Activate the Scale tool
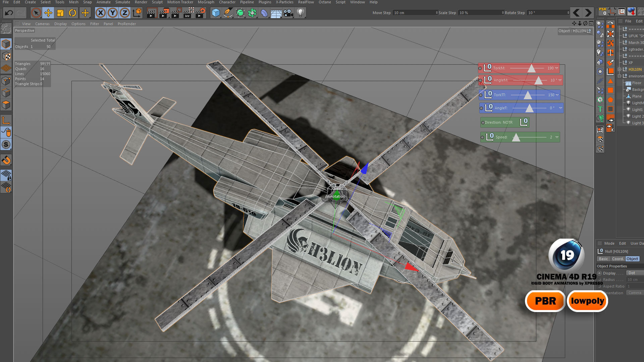 pyautogui.click(x=60, y=13)
